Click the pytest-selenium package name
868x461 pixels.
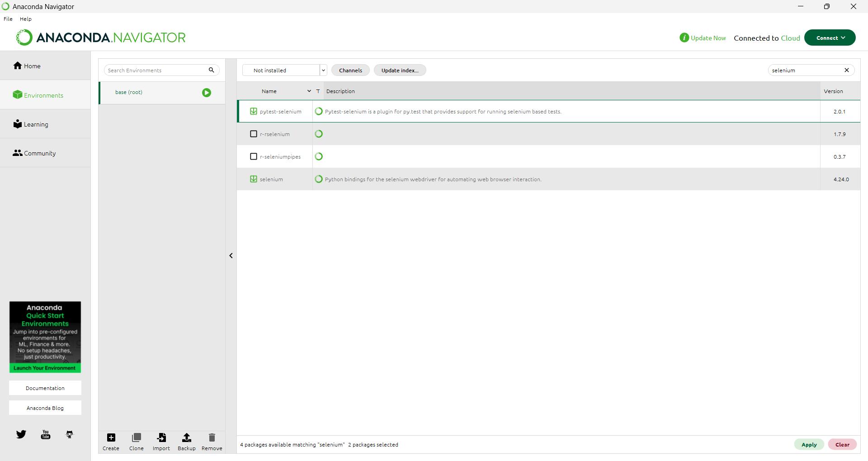[280, 111]
